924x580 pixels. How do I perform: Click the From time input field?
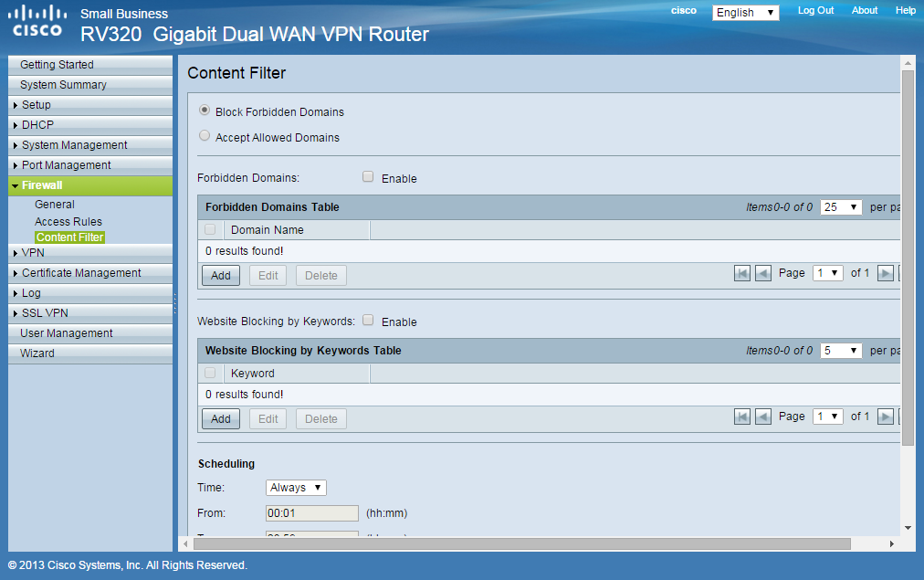[311, 512]
